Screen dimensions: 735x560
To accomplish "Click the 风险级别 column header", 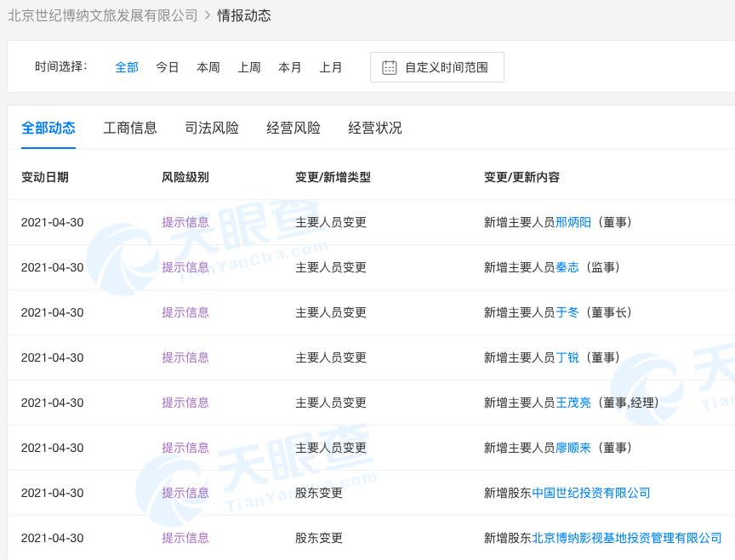I will [185, 177].
